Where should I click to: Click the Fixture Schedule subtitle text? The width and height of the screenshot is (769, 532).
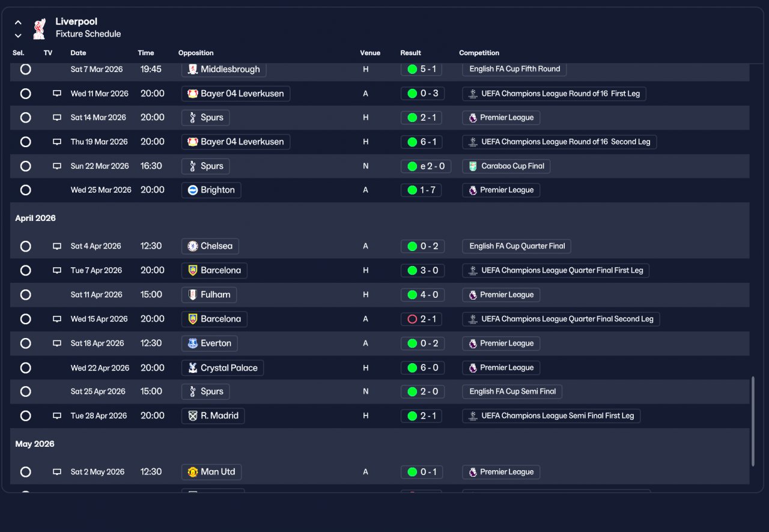tap(88, 34)
